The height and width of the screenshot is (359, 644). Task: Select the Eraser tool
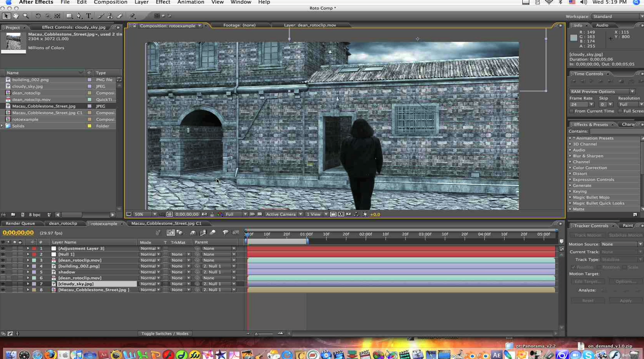[121, 16]
